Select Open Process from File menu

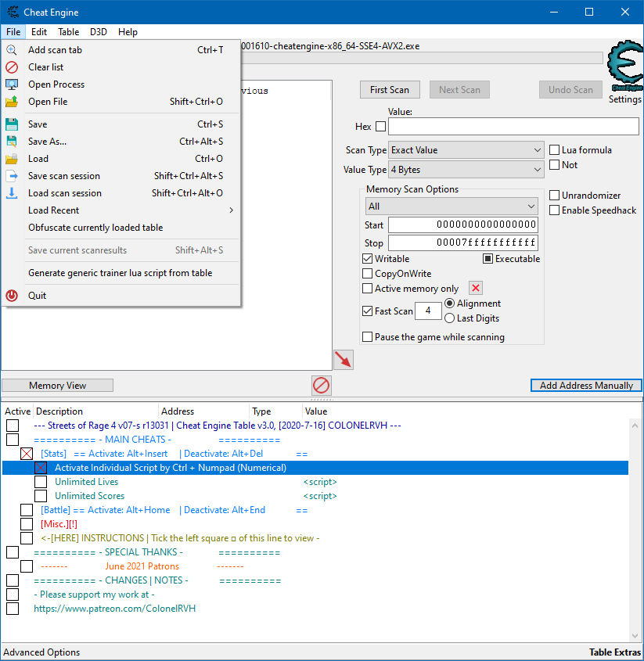(122, 84)
